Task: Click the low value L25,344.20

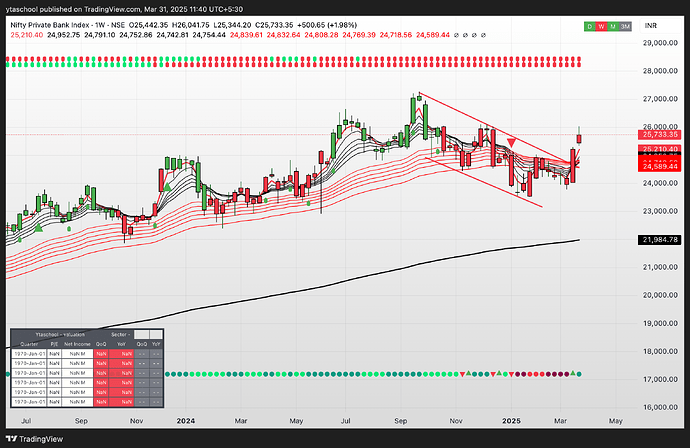Action: tap(232, 25)
